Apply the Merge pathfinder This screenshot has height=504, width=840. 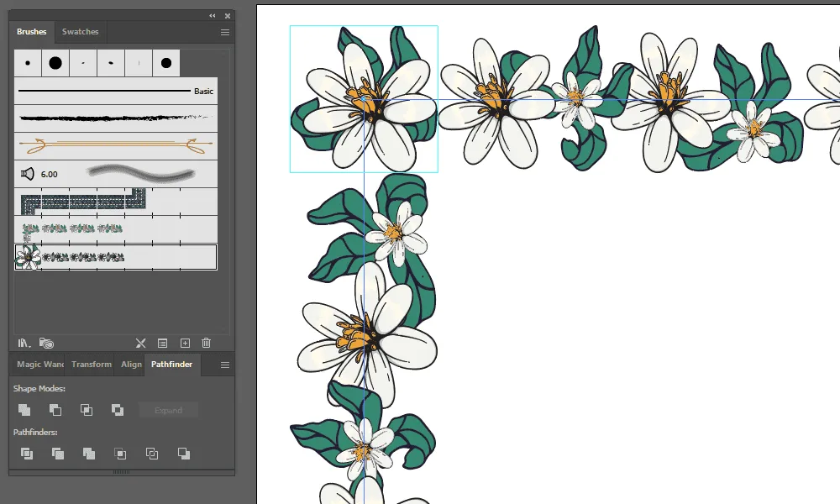(x=89, y=454)
